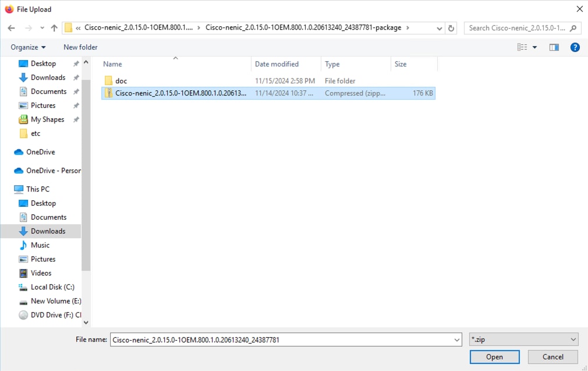Open Videos folder under This PC
The image size is (588, 371).
pos(41,273)
